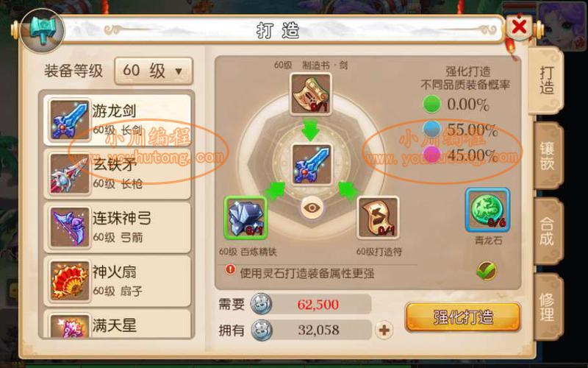
Task: Click the red warning hint icon
Action: (x=230, y=269)
